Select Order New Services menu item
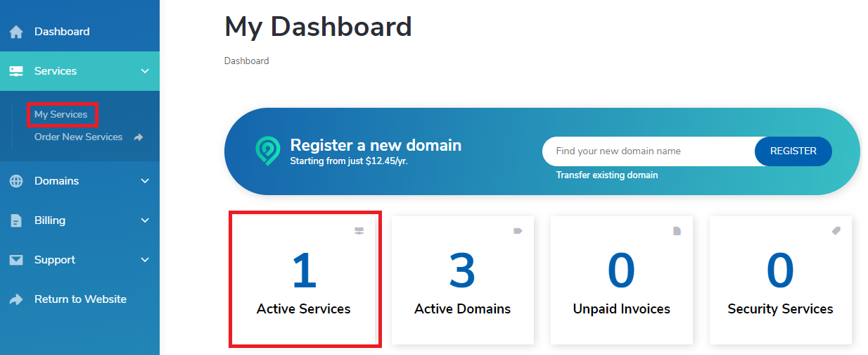Viewport: 868px width, 355px height. [x=78, y=137]
